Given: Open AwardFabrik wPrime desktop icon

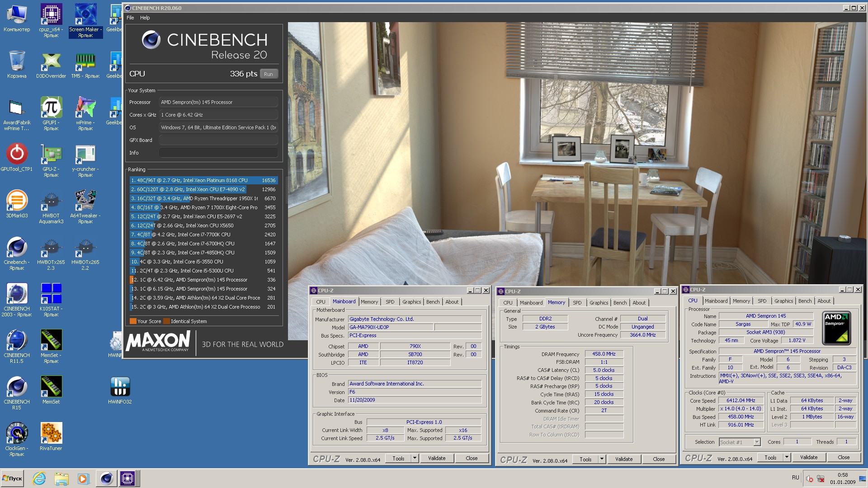Looking at the screenshot, I should pyautogui.click(x=17, y=114).
